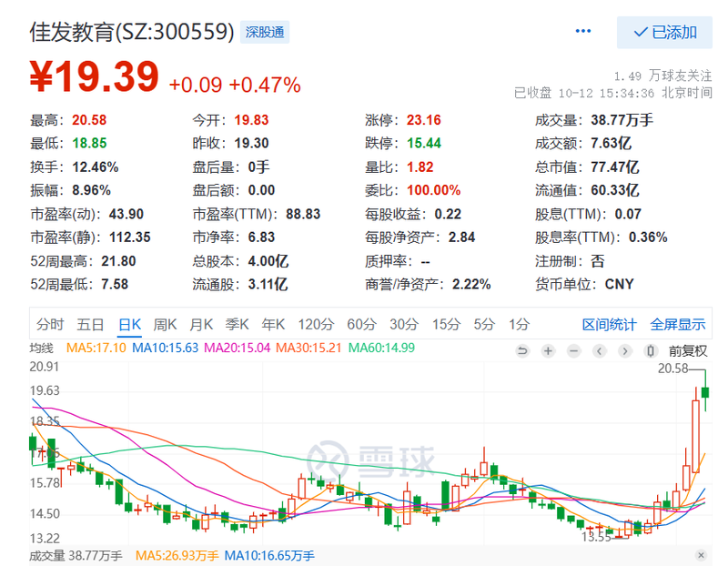
Task: Click the 市盈率(TTM) value 88.83
Action: click(303, 214)
